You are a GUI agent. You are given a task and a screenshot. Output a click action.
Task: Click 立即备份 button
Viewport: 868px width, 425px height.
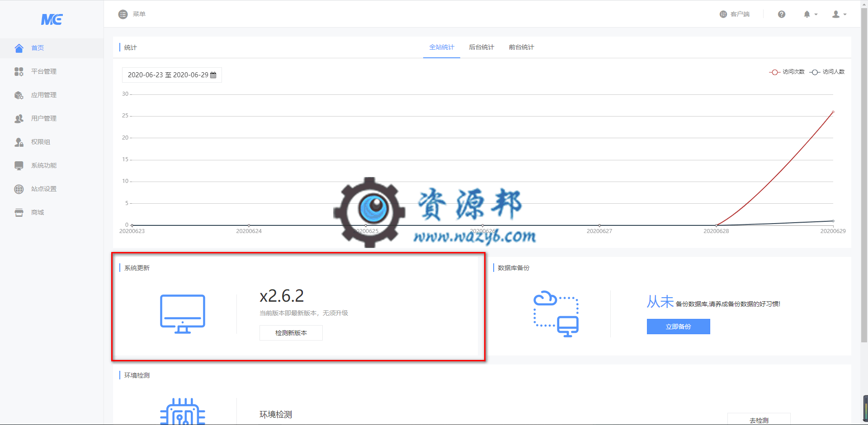[678, 327]
